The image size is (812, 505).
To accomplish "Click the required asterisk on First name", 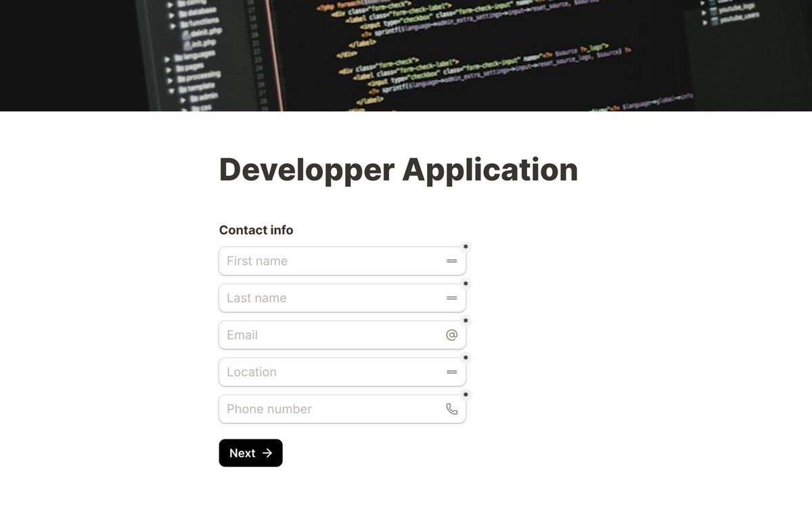I will coord(466,247).
